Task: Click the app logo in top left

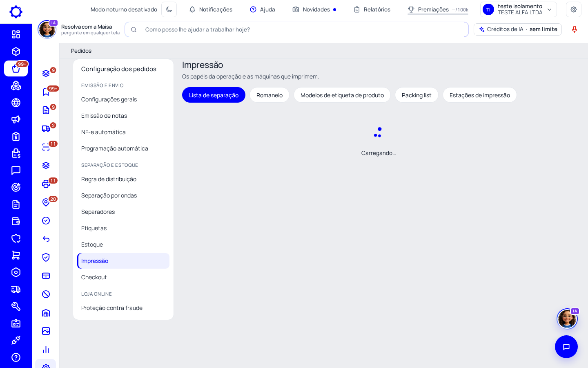Action: 16,12
